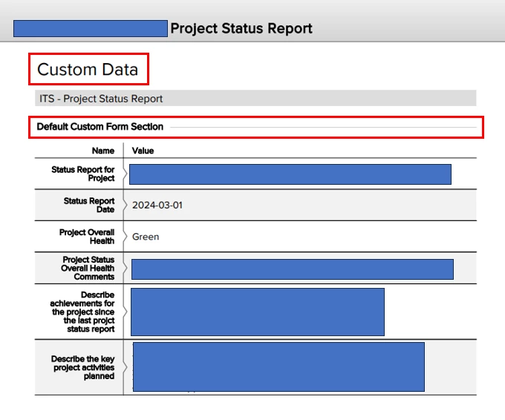Viewport: 505px width, 420px height.
Task: Select the "Status Report Date" row label
Action: 89,205
